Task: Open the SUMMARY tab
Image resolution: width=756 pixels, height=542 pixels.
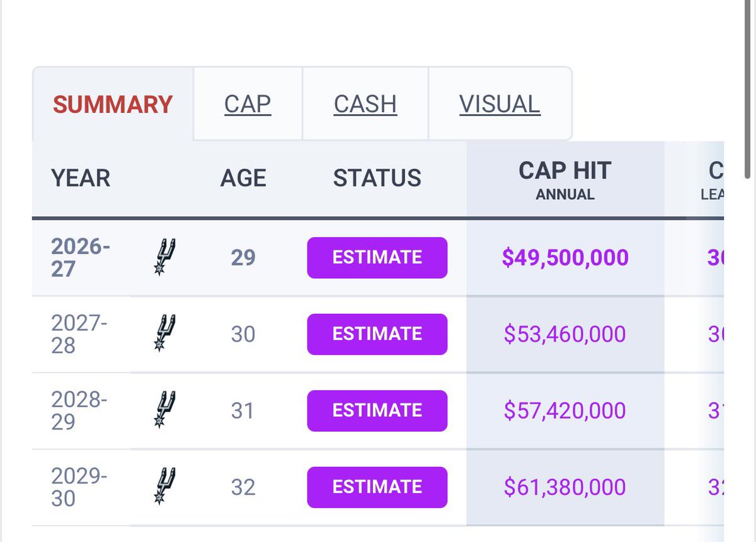Action: tap(113, 104)
